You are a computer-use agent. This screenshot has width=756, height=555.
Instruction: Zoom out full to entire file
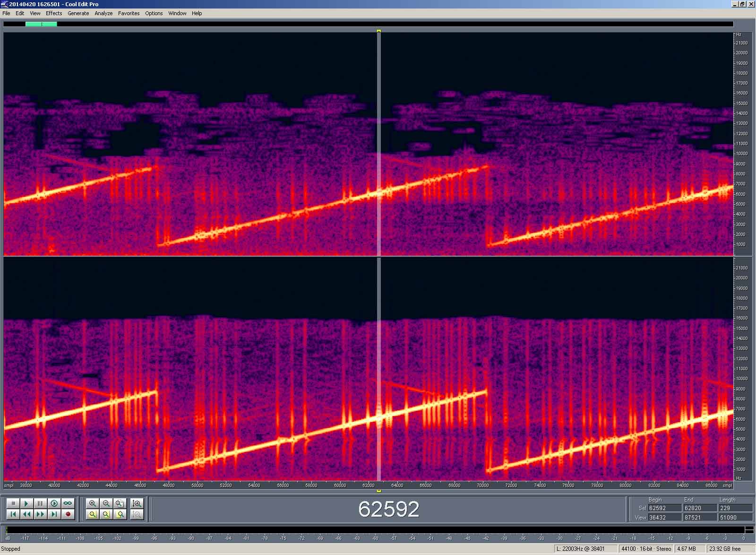coord(120,503)
